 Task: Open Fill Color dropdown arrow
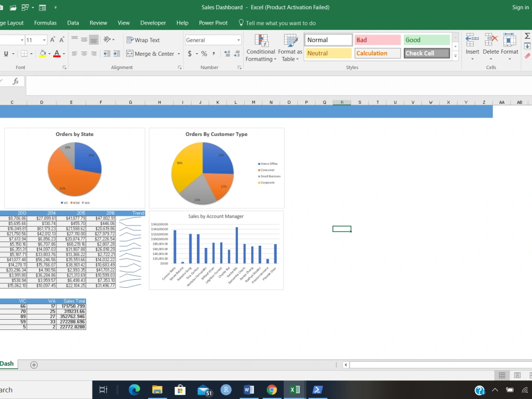click(x=49, y=54)
